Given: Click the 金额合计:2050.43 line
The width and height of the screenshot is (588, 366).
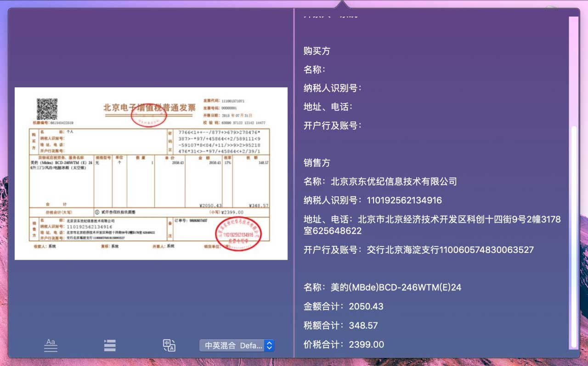Looking at the screenshot, I should point(343,307).
